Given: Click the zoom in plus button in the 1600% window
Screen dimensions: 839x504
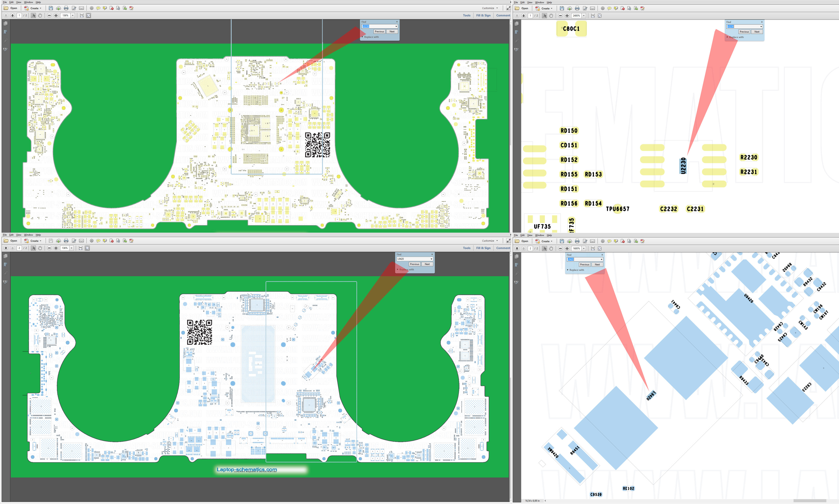Looking at the screenshot, I should [567, 249].
